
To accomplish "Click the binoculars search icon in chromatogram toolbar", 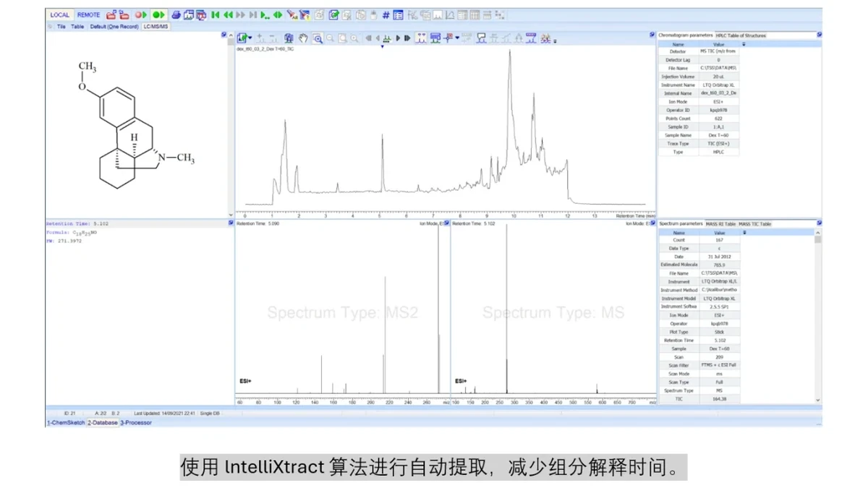I will 289,38.
